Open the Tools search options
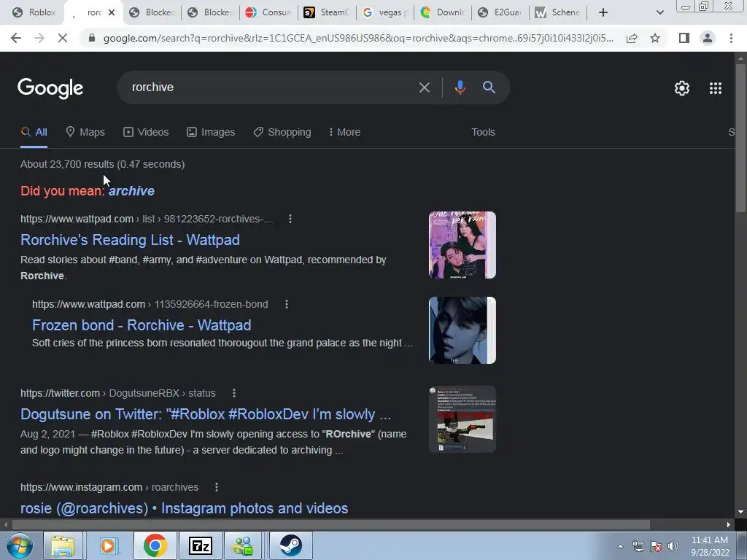 (483, 132)
